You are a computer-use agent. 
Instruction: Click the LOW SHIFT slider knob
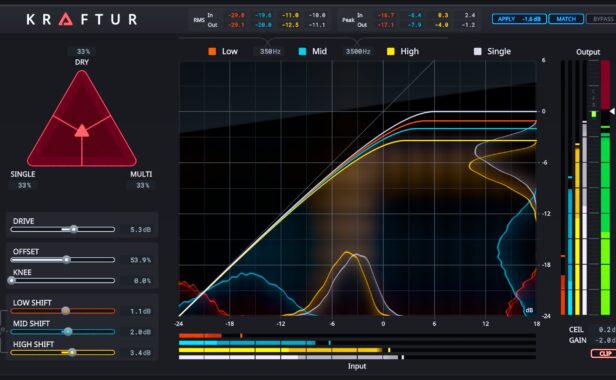pyautogui.click(x=66, y=311)
